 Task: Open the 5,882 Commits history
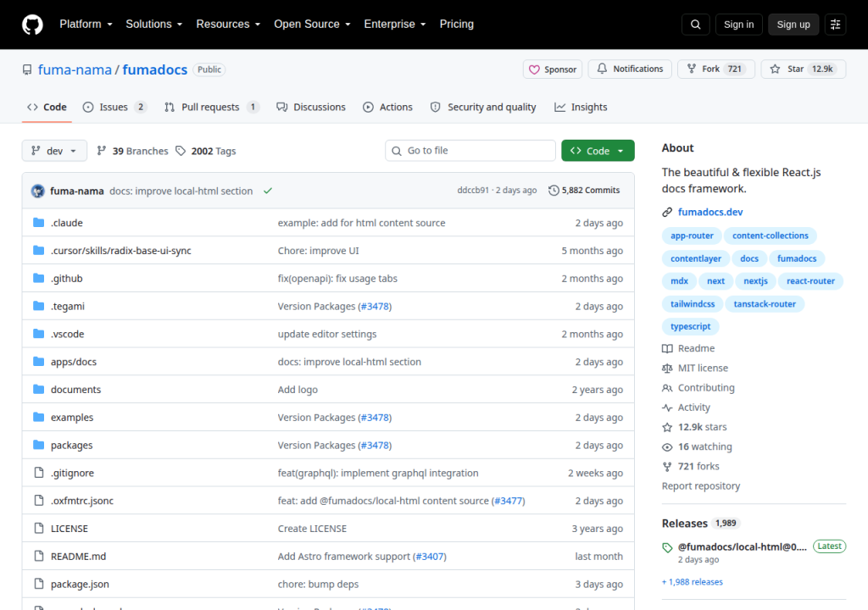(584, 191)
